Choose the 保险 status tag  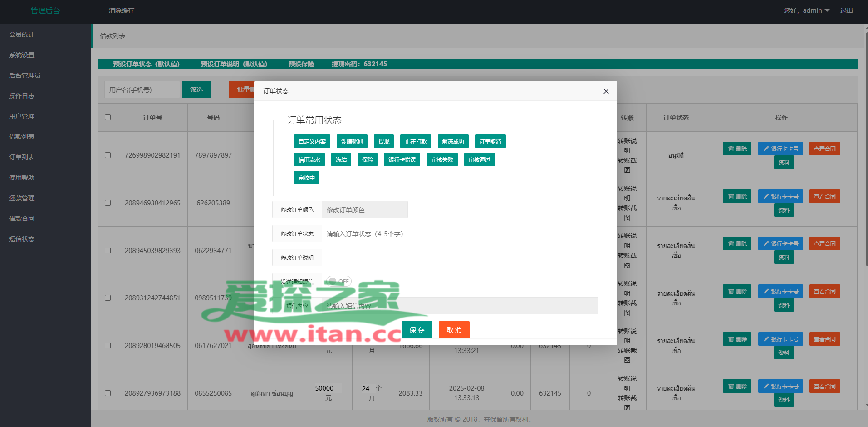[x=368, y=159]
